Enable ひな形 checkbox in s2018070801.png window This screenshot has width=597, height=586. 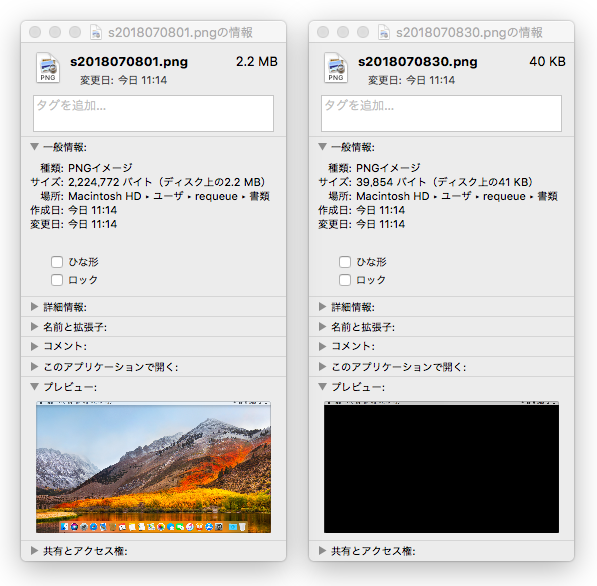click(x=57, y=262)
